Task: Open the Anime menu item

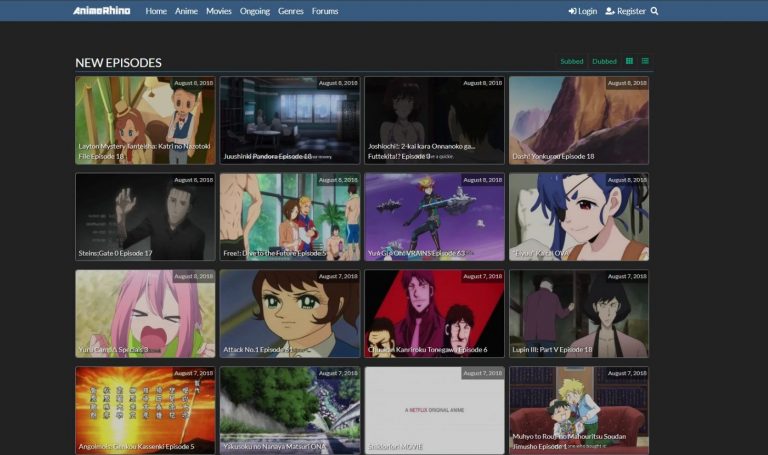Action: pyautogui.click(x=186, y=11)
